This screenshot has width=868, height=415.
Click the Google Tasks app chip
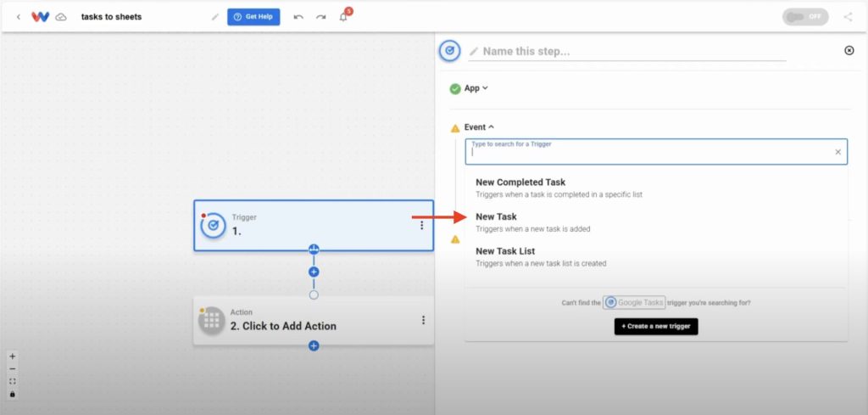click(x=634, y=302)
